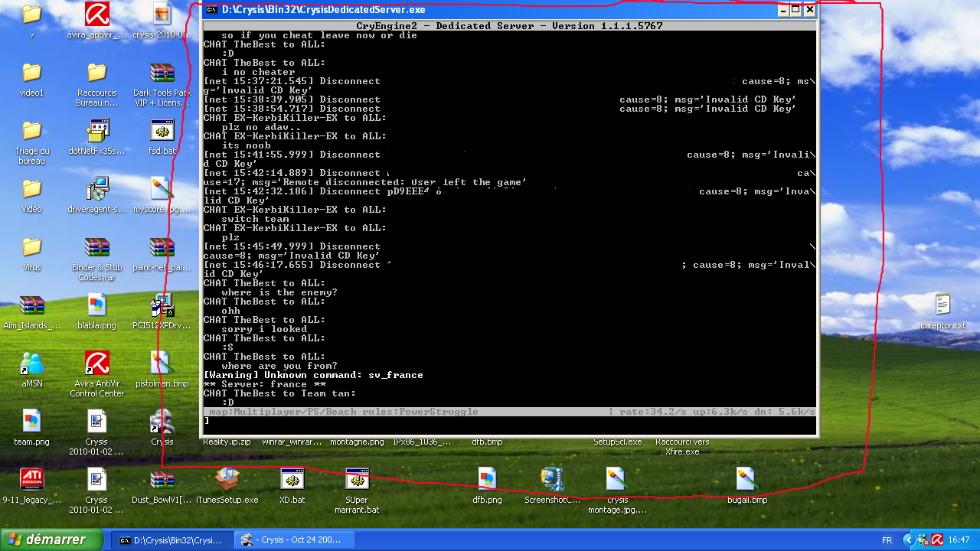This screenshot has height=551, width=980.
Task: Click chat line 'where is the enemy?'
Action: (279, 292)
